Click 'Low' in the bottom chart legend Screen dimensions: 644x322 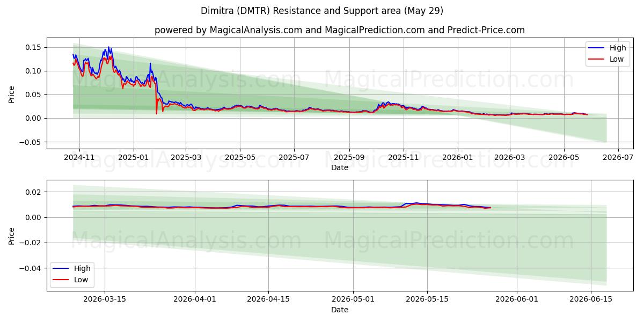click(x=81, y=280)
